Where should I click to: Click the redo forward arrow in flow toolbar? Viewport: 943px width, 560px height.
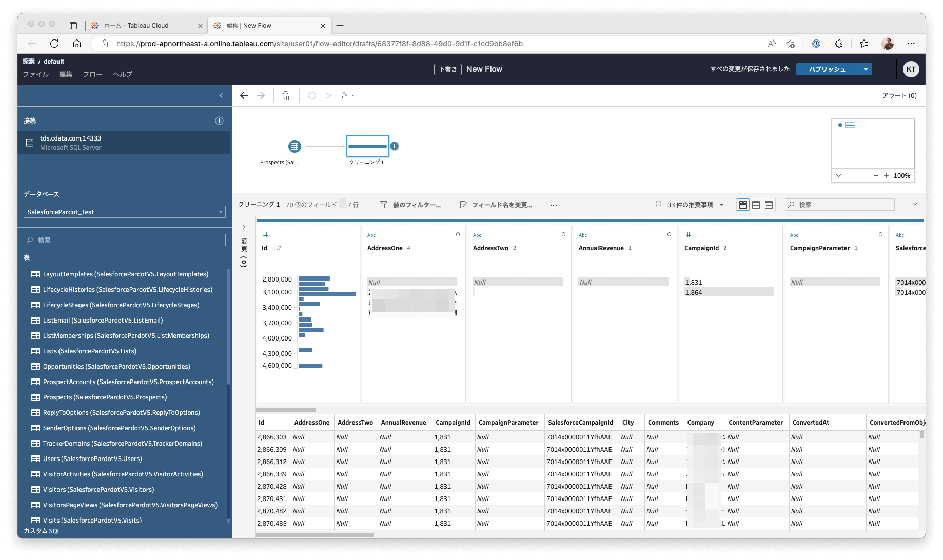pyautogui.click(x=261, y=95)
